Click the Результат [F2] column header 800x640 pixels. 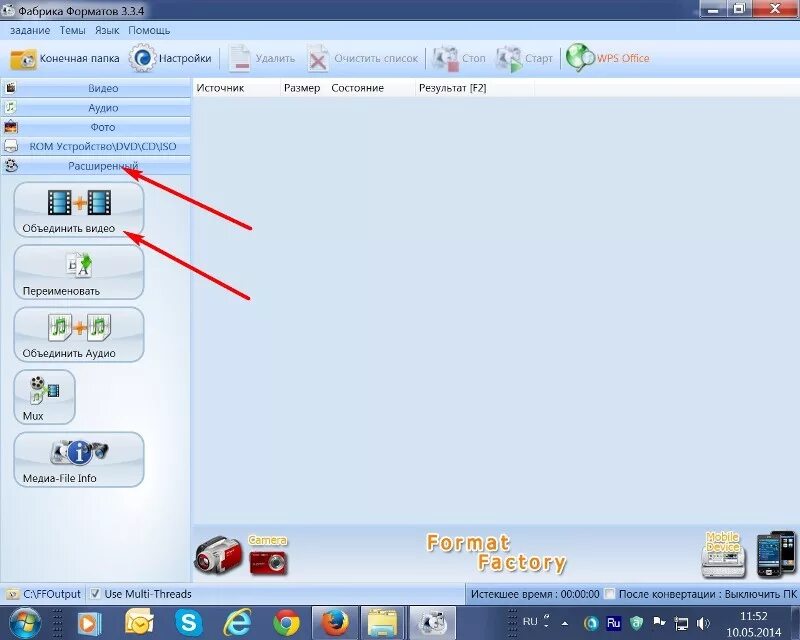pos(474,88)
